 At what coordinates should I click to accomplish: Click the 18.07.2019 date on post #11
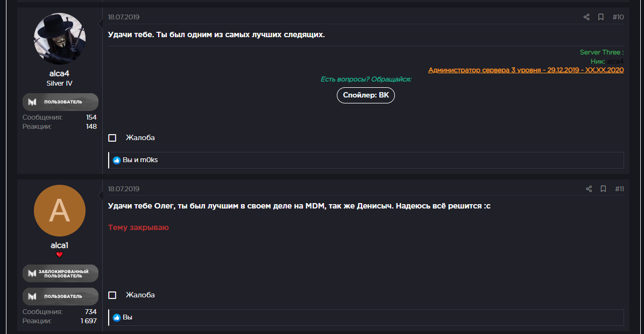coord(124,189)
